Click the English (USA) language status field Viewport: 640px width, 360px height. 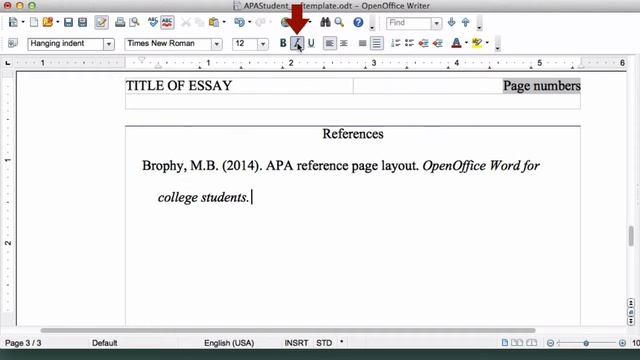(229, 343)
